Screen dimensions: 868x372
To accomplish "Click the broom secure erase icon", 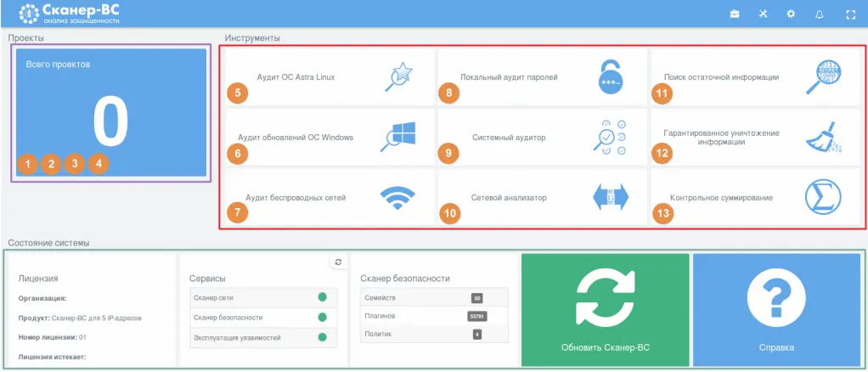I will click(x=821, y=138).
